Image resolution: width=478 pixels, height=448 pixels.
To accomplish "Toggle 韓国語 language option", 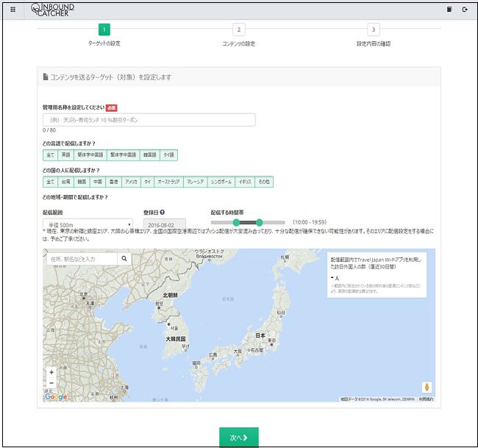I will click(x=150, y=155).
